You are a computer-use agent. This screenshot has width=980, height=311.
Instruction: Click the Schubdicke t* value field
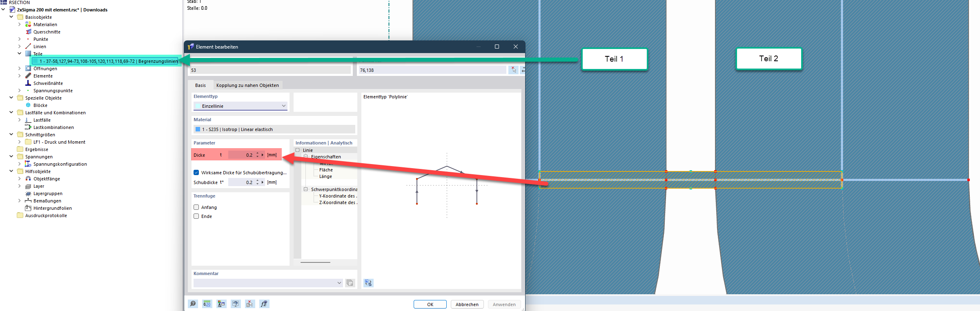[241, 182]
